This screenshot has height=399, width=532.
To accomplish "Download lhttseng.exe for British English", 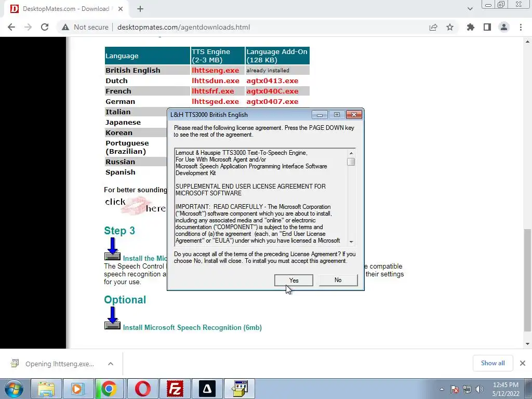I will tap(216, 70).
